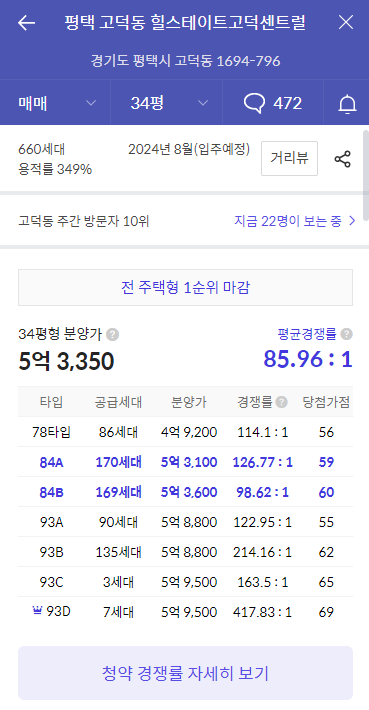This screenshot has height=710, width=369.
Task: Click the 당첨가점 column header
Action: click(x=326, y=402)
